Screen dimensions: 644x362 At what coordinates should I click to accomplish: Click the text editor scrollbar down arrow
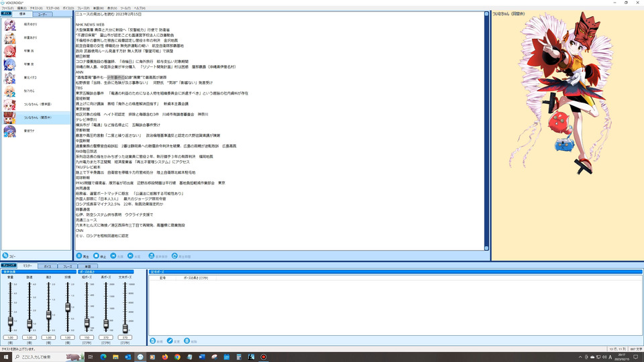tap(486, 248)
